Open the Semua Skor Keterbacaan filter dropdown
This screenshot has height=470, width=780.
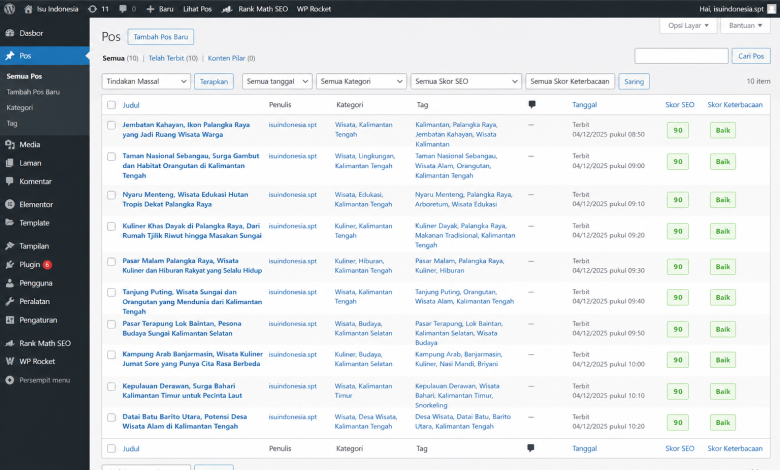point(570,81)
